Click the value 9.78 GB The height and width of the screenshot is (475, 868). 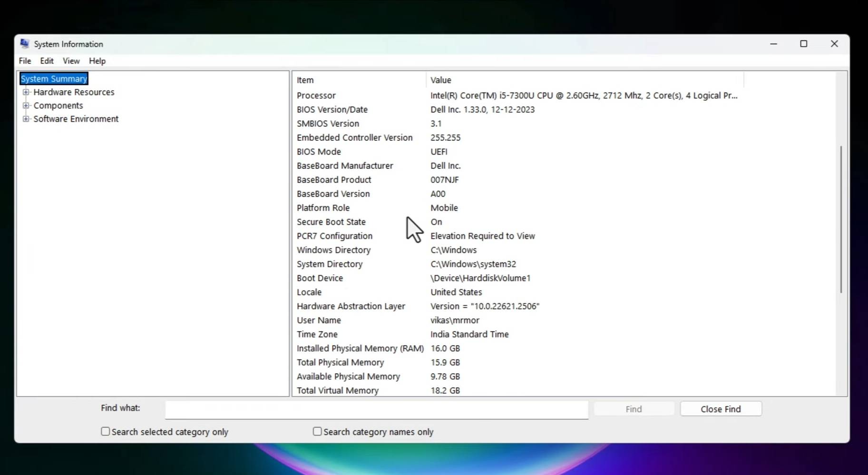tap(445, 376)
